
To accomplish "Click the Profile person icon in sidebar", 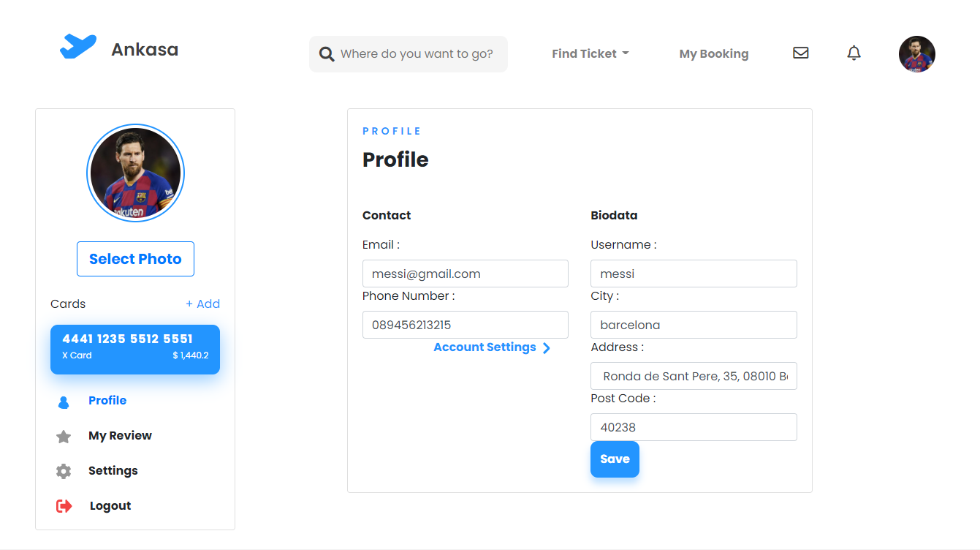I will [64, 402].
